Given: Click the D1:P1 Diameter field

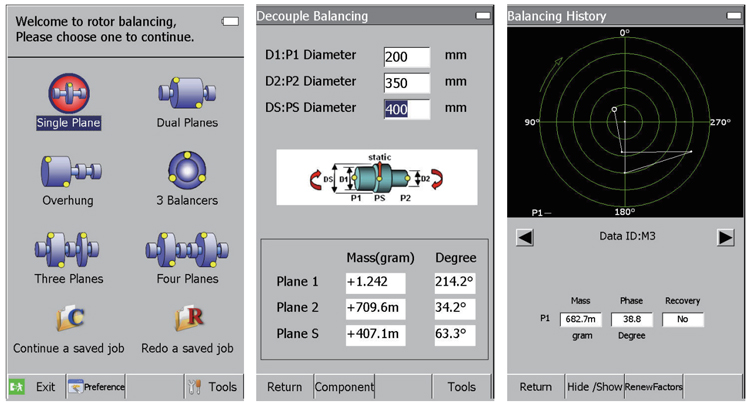Looking at the screenshot, I should pyautogui.click(x=406, y=57).
